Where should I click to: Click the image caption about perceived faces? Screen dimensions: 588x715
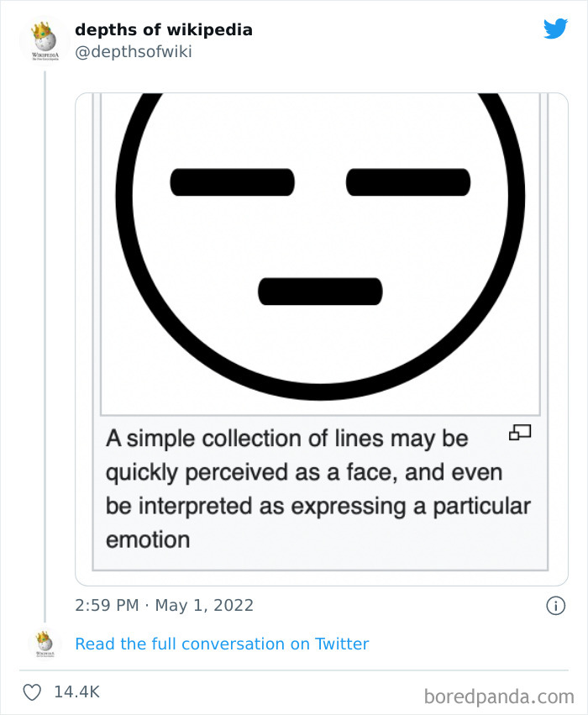[318, 489]
